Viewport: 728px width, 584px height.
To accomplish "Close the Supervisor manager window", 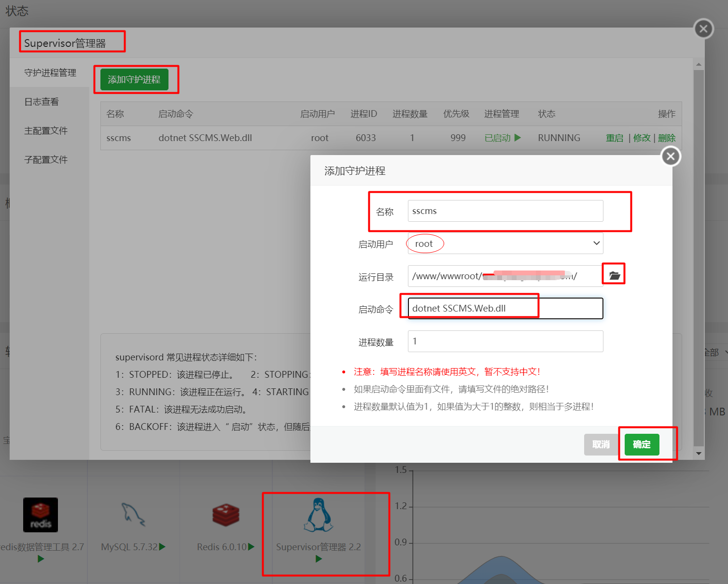I will click(x=703, y=29).
